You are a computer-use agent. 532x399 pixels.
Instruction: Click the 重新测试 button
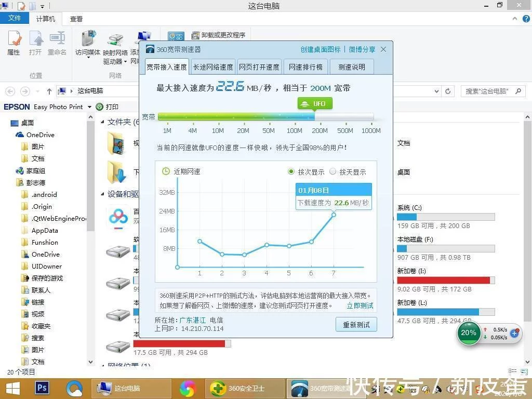[x=356, y=325]
